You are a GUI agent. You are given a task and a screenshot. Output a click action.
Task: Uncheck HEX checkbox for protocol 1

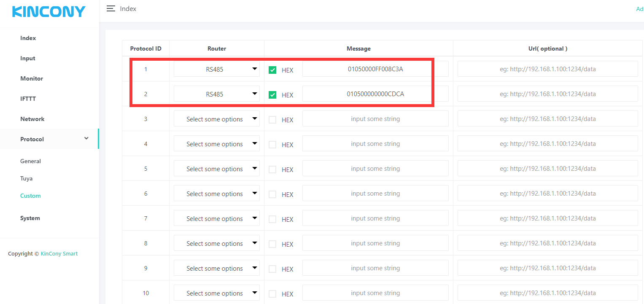click(272, 70)
